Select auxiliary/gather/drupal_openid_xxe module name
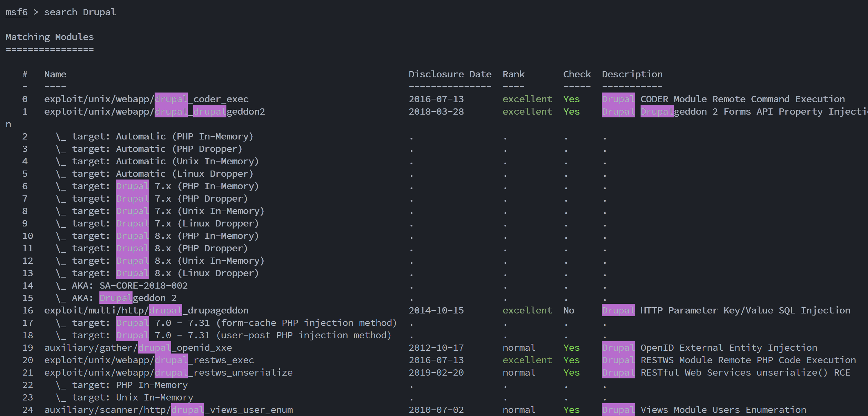The height and width of the screenshot is (416, 868). tap(138, 348)
